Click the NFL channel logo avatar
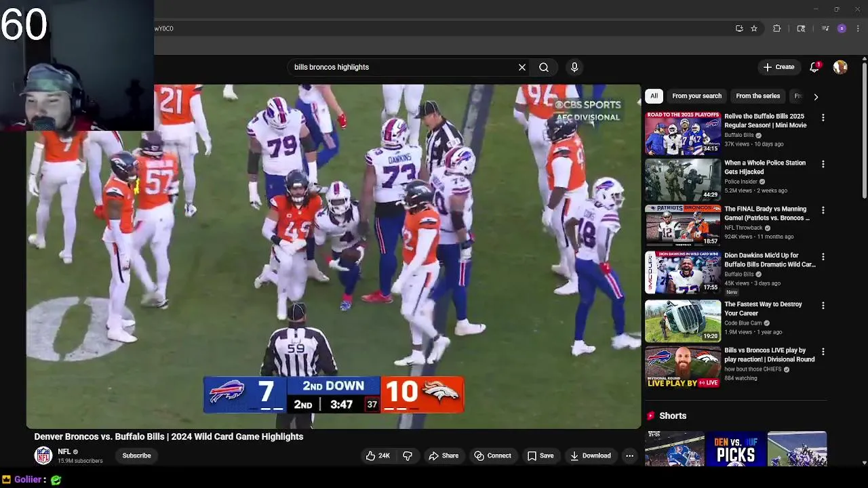The width and height of the screenshot is (868, 488). pos(43,455)
